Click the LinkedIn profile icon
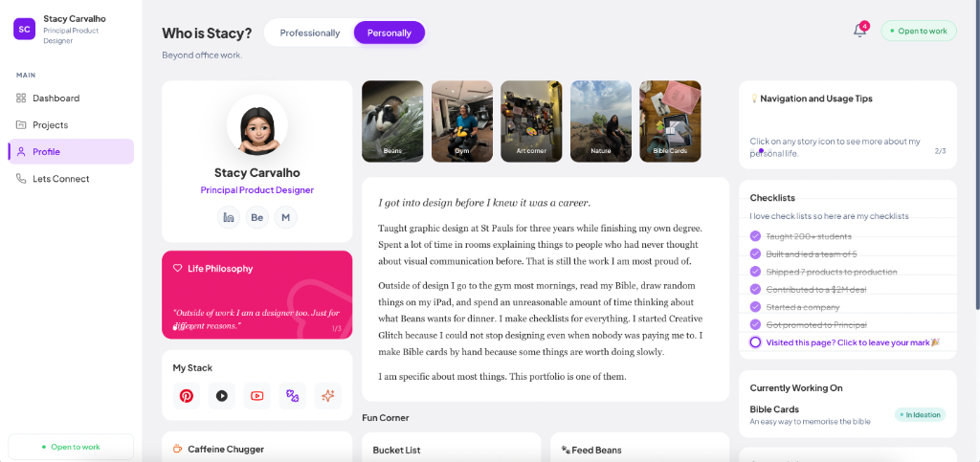Image resolution: width=980 pixels, height=462 pixels. 229,217
